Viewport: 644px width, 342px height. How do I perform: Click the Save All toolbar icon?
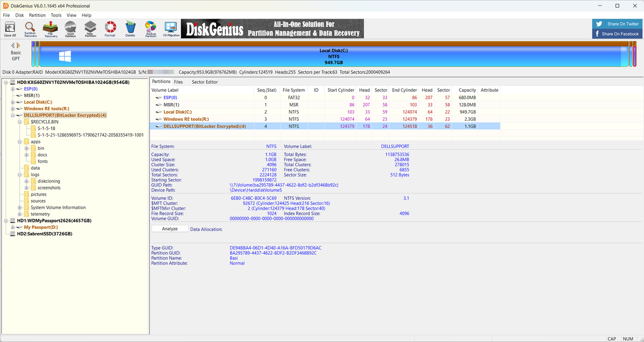(10, 29)
